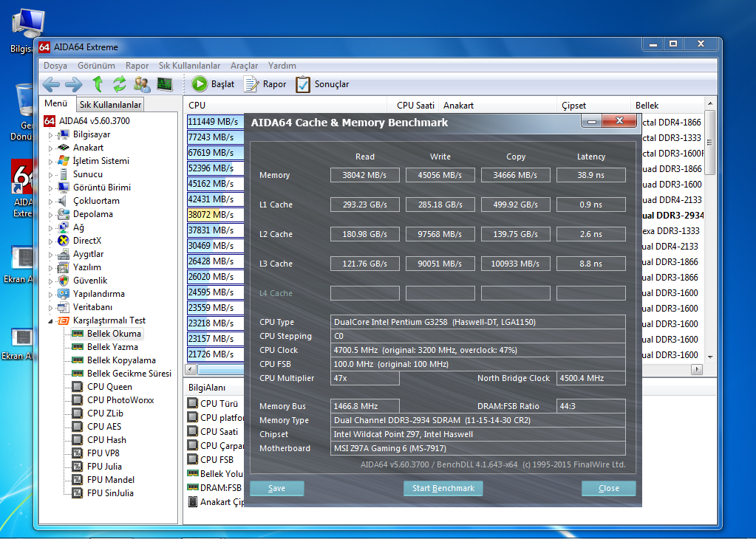Open the Dosya menu
This screenshot has height=539, width=756.
tap(55, 66)
